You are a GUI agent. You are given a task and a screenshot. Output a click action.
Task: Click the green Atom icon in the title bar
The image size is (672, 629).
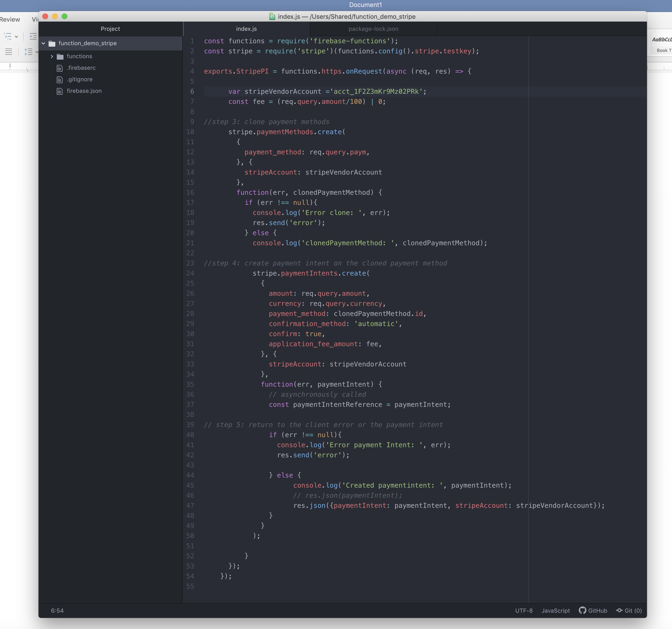(272, 16)
